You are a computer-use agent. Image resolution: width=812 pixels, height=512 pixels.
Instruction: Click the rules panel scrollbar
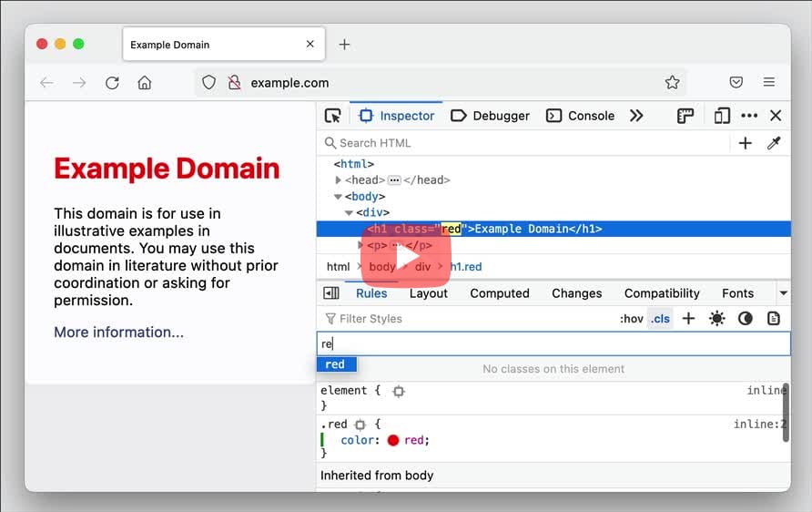pyautogui.click(x=786, y=413)
